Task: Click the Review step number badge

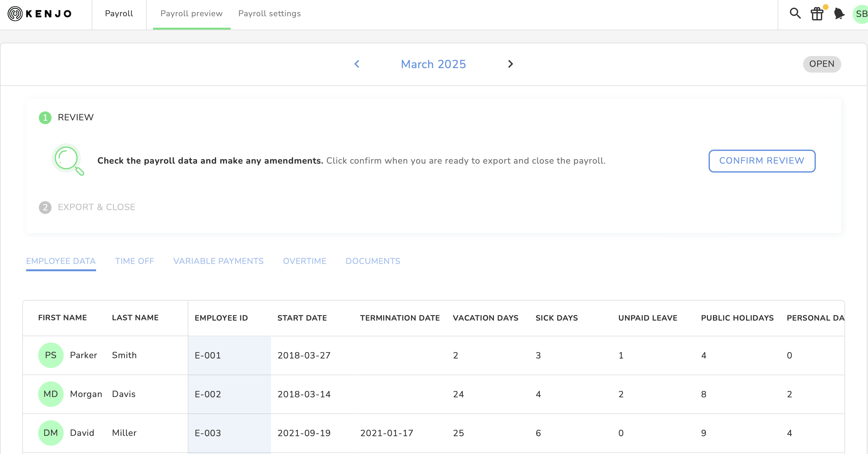Action: (x=45, y=117)
